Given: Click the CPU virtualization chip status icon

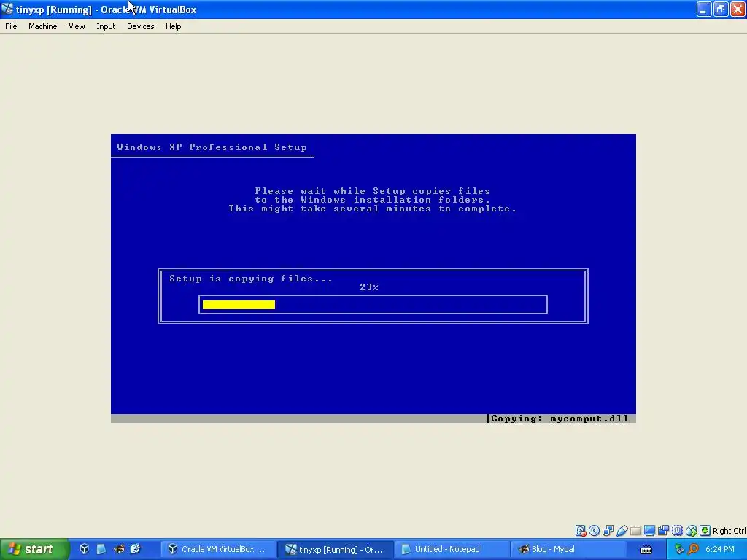Looking at the screenshot, I should 677,531.
